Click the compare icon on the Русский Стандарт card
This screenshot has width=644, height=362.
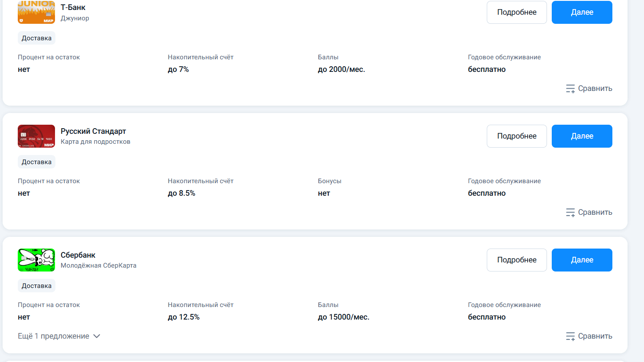[x=570, y=213]
